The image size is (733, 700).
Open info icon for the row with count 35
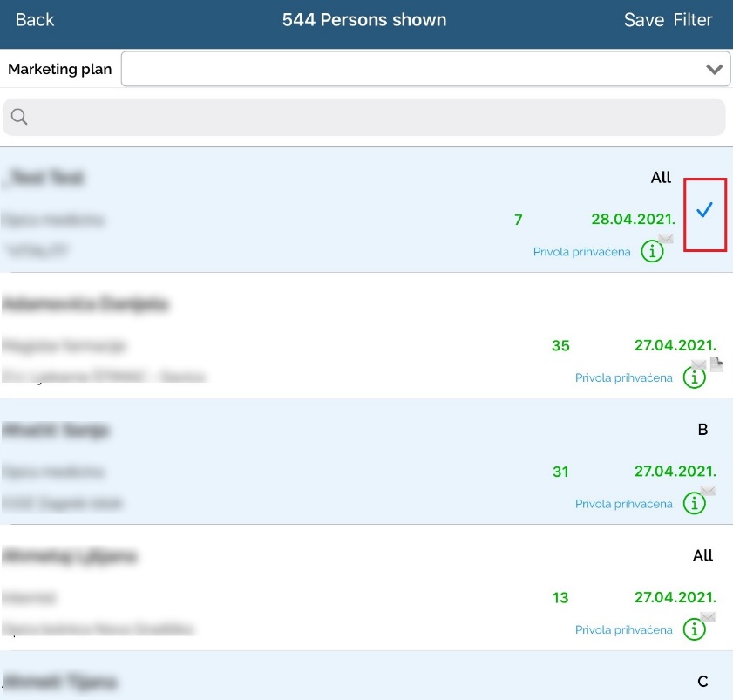[694, 378]
